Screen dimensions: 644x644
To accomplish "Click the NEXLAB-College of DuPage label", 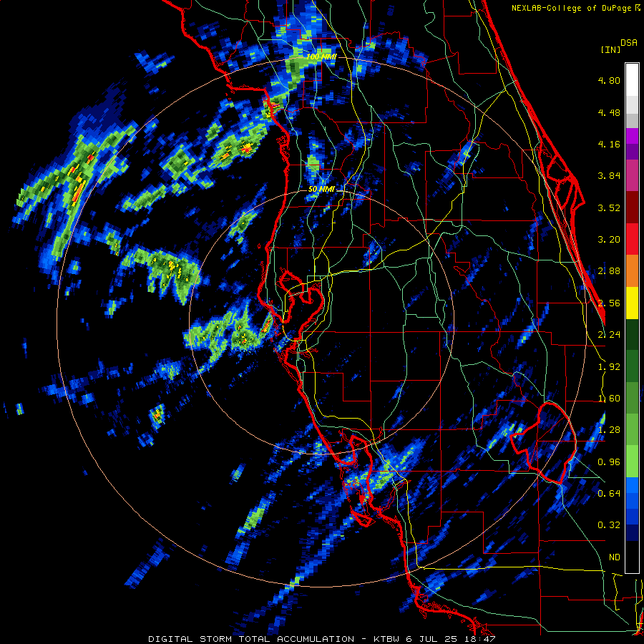I will tap(575, 8).
